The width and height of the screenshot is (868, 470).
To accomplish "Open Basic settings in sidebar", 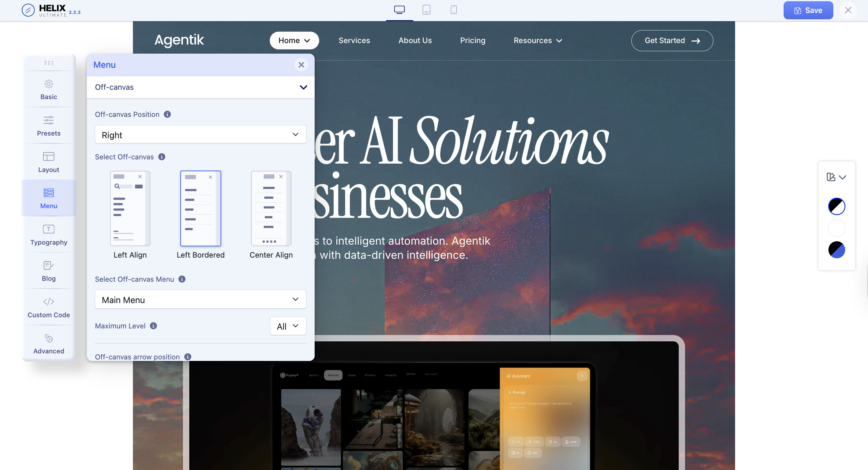I will pyautogui.click(x=49, y=89).
